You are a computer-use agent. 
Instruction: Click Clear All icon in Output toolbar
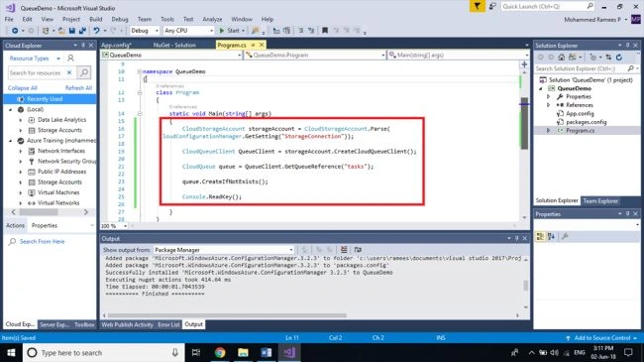click(x=344, y=250)
